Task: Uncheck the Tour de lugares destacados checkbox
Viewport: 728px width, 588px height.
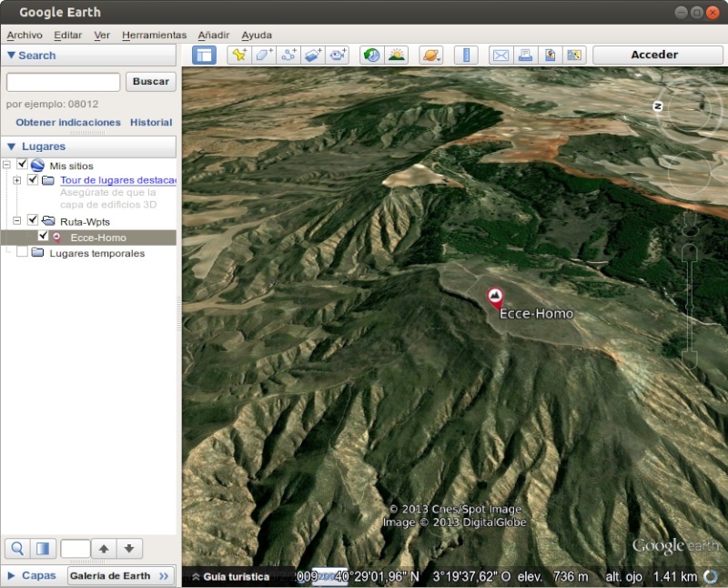Action: (33, 178)
